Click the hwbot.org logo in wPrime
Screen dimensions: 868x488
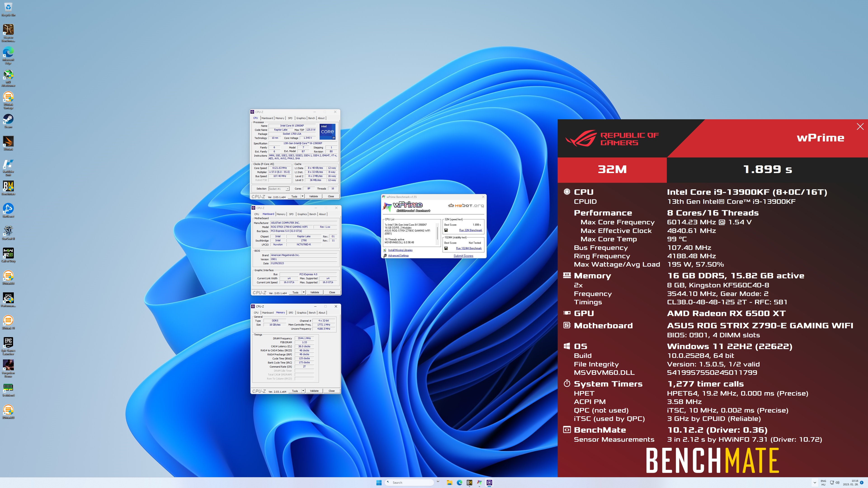pyautogui.click(x=466, y=205)
